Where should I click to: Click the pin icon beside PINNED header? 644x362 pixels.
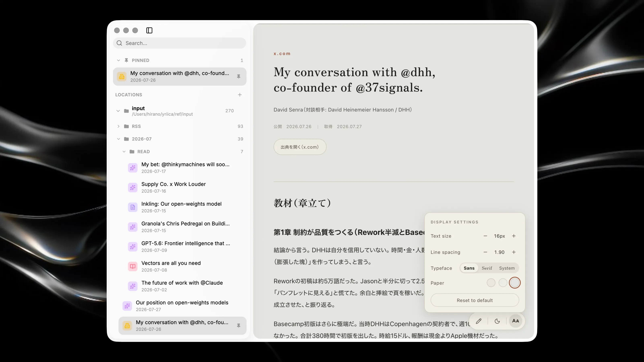pyautogui.click(x=127, y=60)
